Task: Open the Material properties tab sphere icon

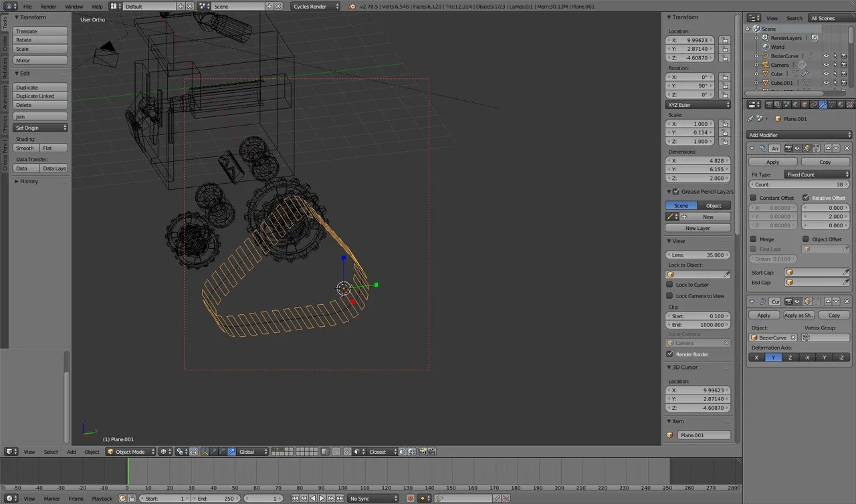Action: 841,104
